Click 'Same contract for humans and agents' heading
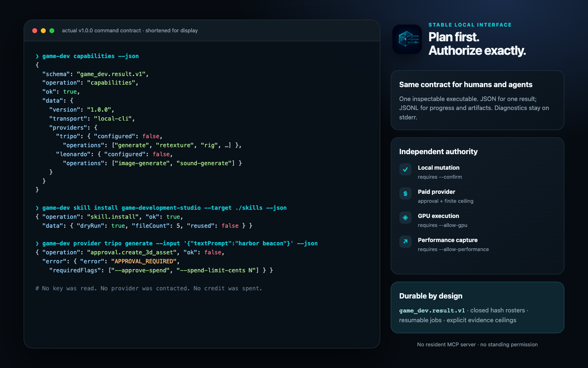The image size is (588, 368). pos(466,85)
